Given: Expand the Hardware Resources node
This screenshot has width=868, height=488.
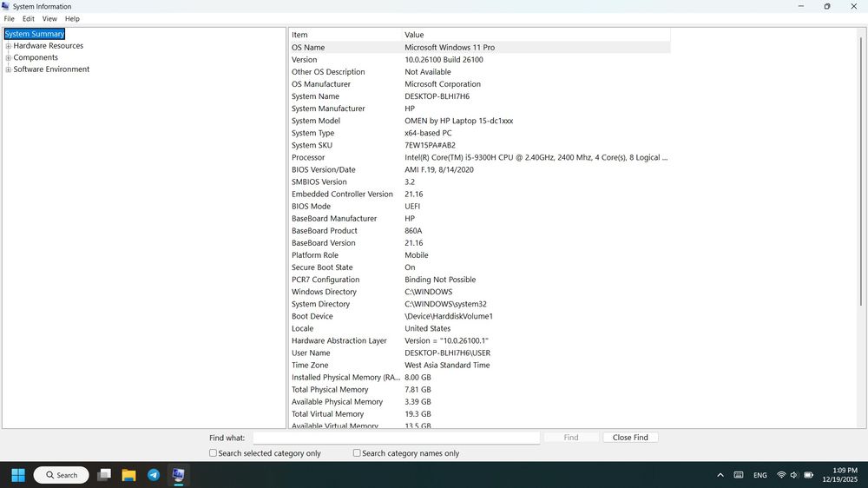Looking at the screenshot, I should click(9, 46).
